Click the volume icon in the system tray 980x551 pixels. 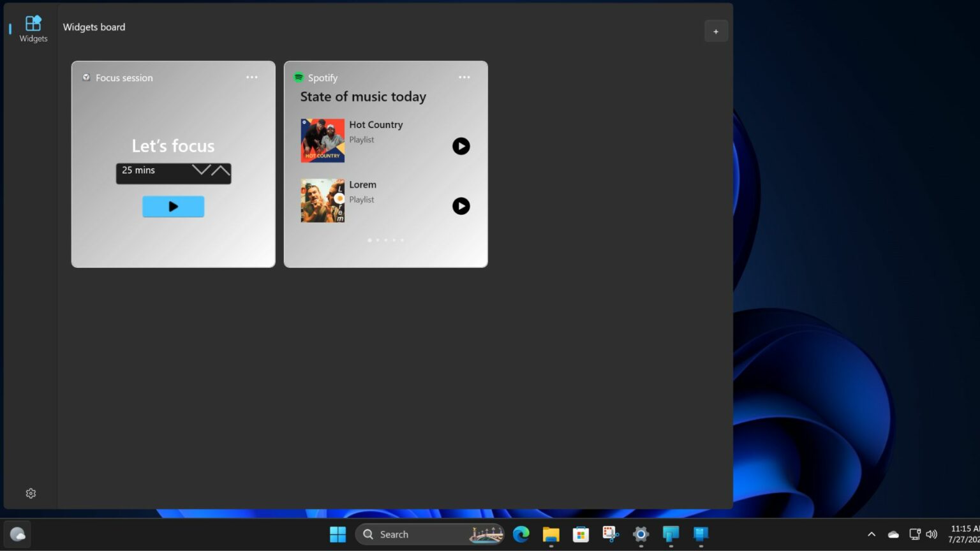pyautogui.click(x=932, y=534)
